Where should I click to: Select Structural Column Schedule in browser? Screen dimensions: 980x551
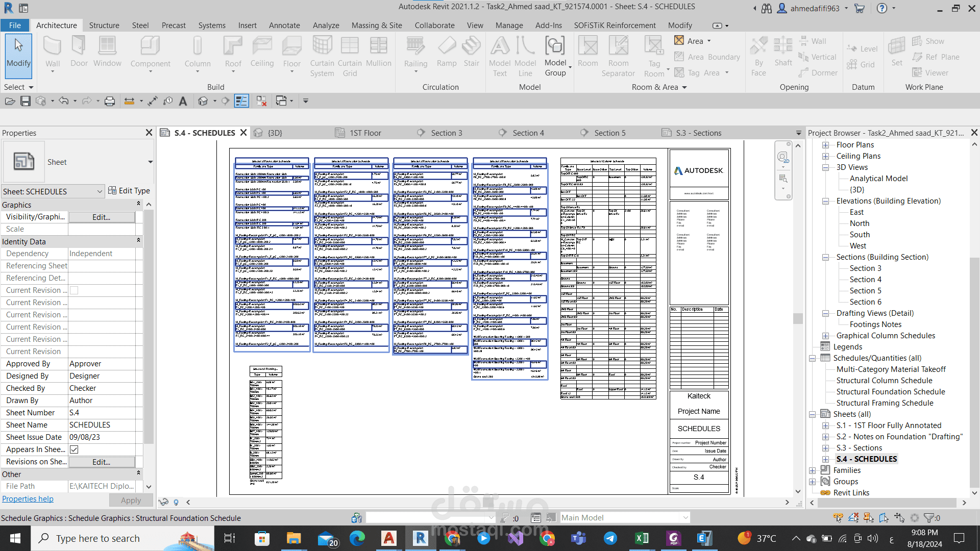click(x=884, y=381)
